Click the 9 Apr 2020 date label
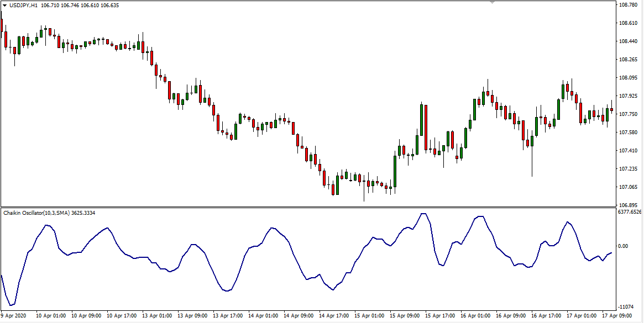 click(14, 316)
